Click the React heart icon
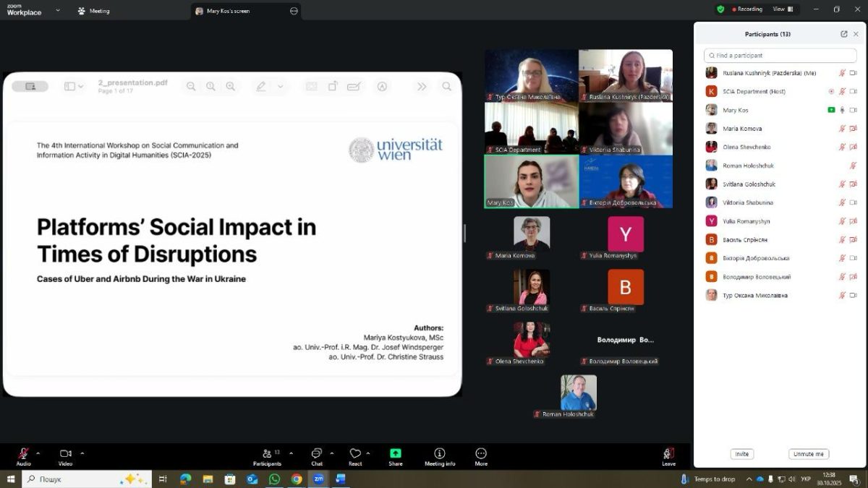 [x=354, y=453]
